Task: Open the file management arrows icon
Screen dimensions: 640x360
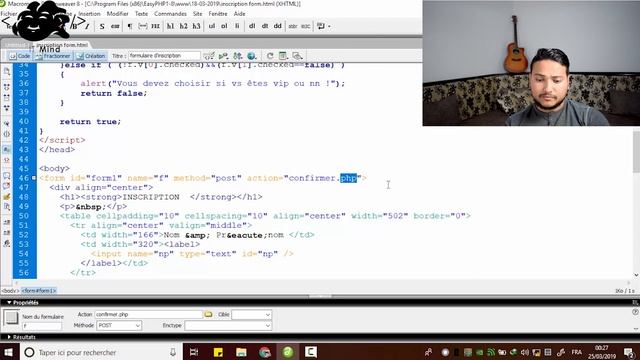Action: [238, 56]
